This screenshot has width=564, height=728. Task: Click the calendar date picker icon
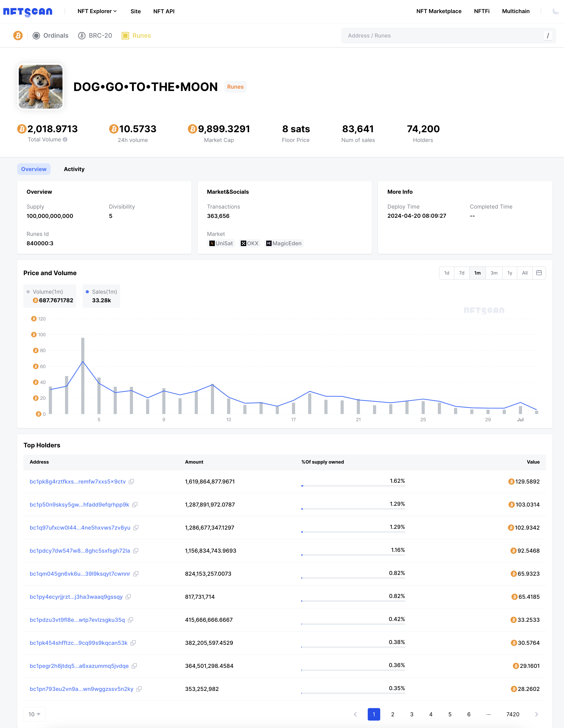[x=539, y=273]
